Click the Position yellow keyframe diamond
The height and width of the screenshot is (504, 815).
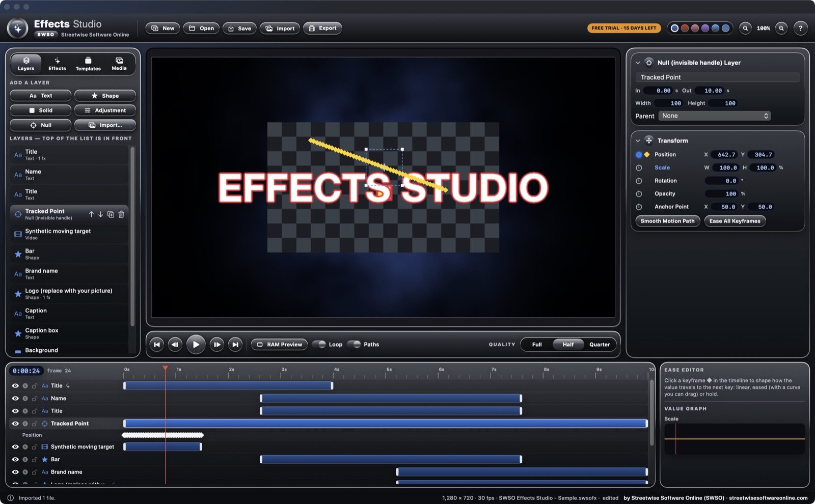(647, 155)
